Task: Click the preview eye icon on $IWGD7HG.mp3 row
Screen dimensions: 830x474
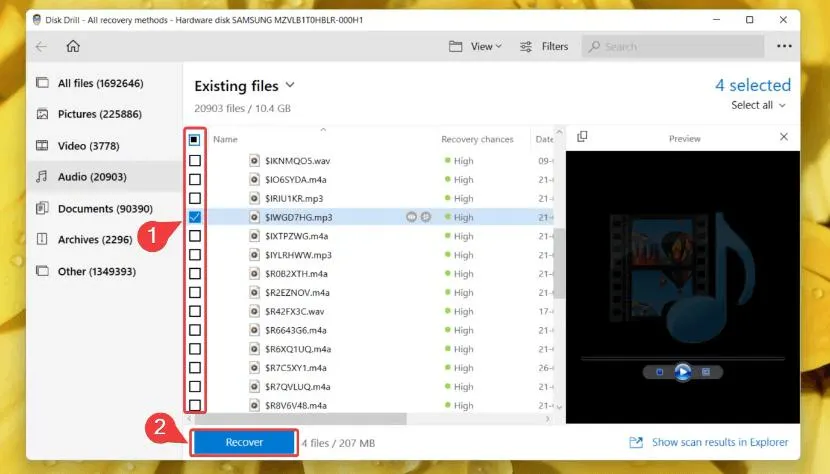Action: pyautogui.click(x=411, y=217)
